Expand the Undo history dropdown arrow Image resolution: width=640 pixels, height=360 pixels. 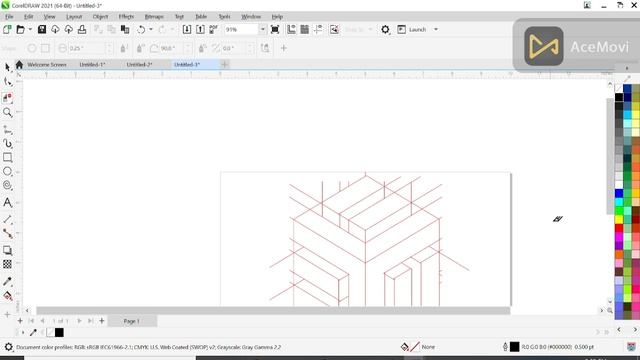[151, 29]
